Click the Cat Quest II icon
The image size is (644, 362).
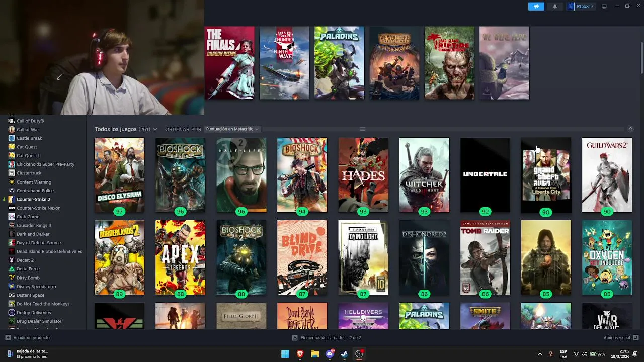click(12, 155)
